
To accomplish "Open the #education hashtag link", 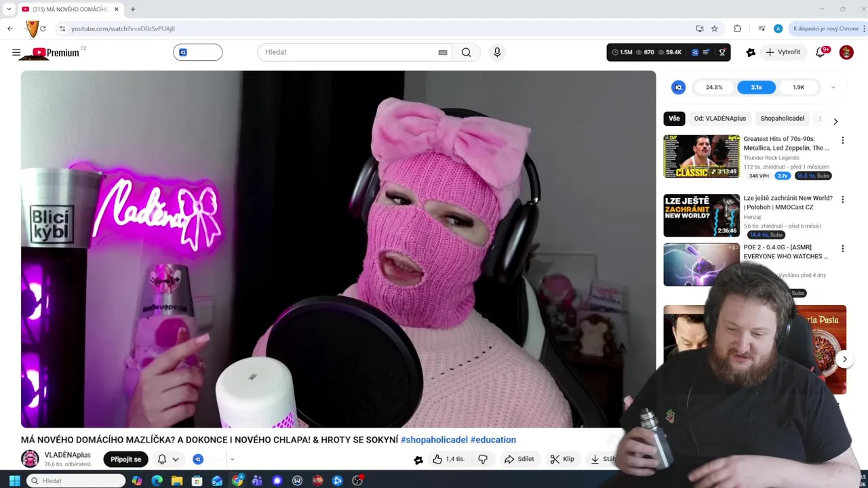I will click(493, 439).
